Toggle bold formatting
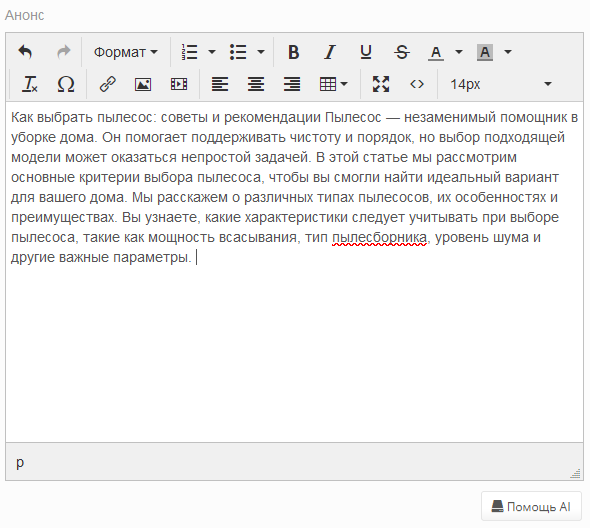590x528 pixels. pos(293,52)
